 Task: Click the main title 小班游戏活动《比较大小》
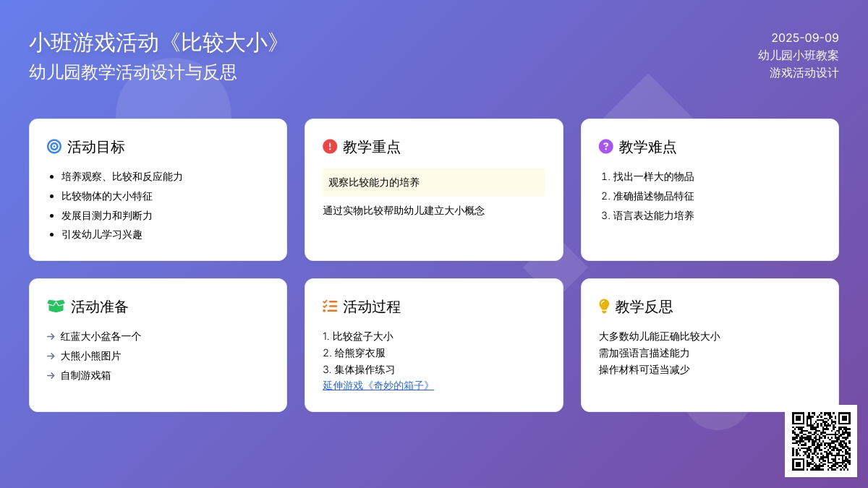click(154, 43)
